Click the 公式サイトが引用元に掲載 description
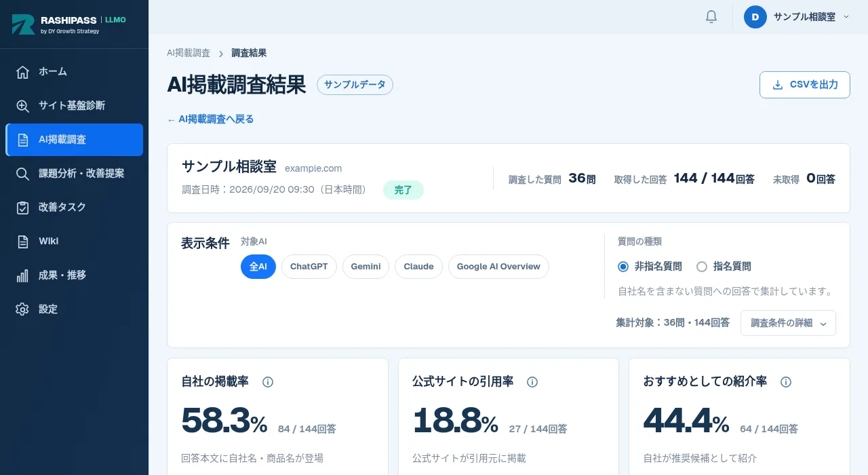Viewport: 868px width, 475px height. click(x=469, y=458)
